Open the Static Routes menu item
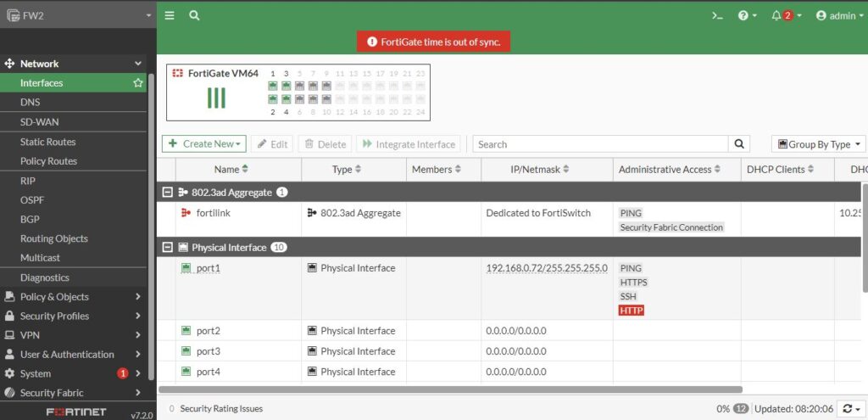This screenshot has height=420, width=868. [48, 142]
